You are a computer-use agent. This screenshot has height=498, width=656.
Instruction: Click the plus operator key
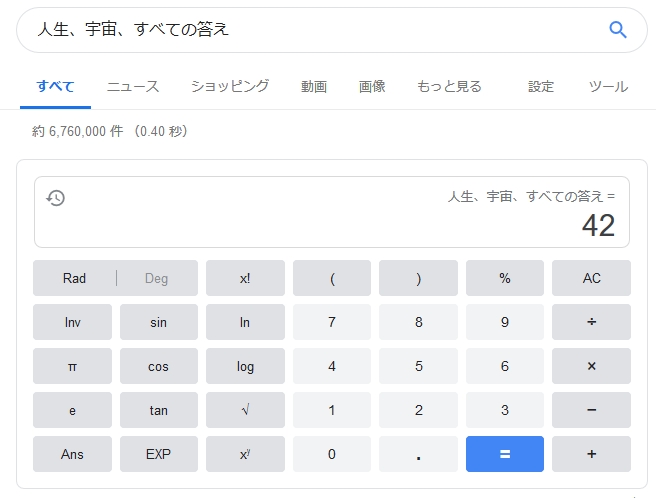coord(592,454)
